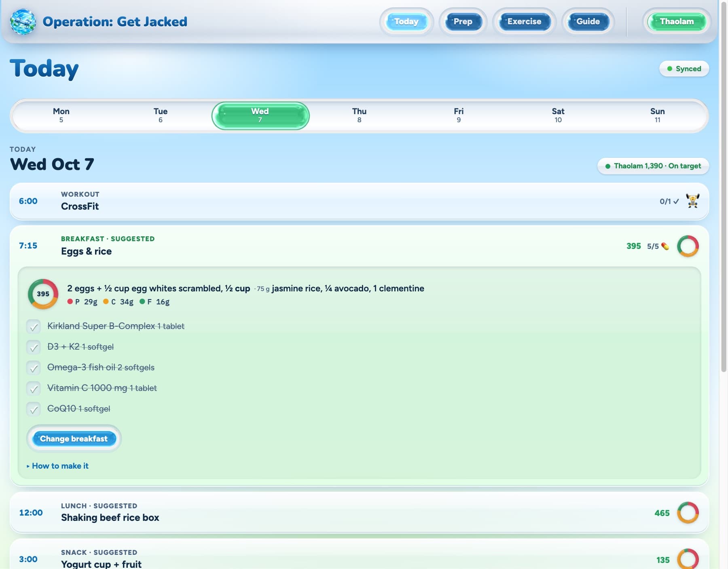Click the C 34g carbs value
This screenshot has width=728, height=569.
pos(119,301)
